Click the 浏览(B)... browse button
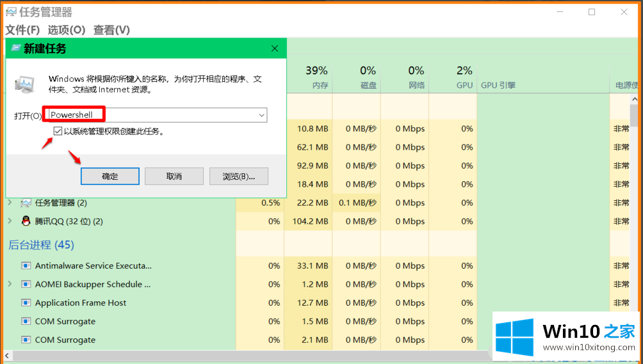This screenshot has height=364, width=643. [x=238, y=176]
